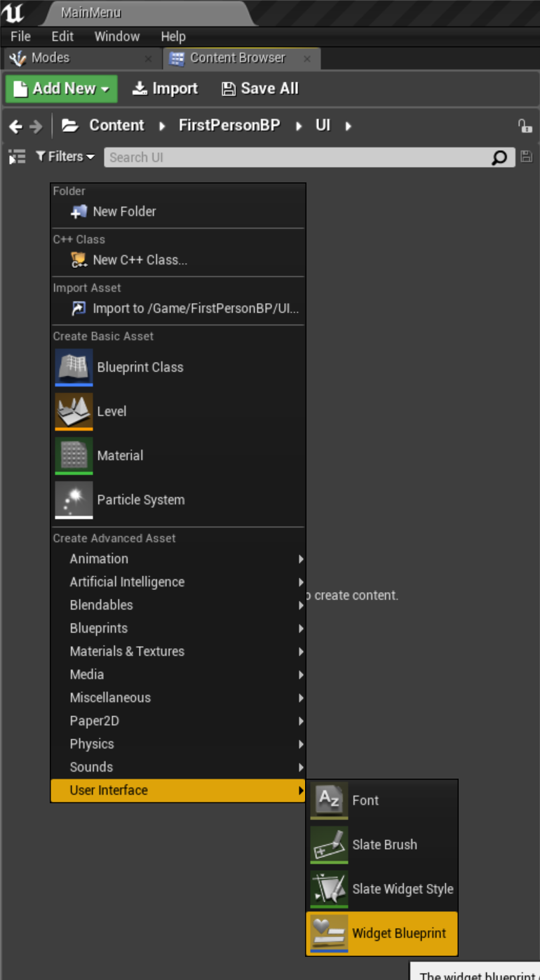The image size is (540, 980).
Task: Click the Particle System icon
Action: coord(74,499)
